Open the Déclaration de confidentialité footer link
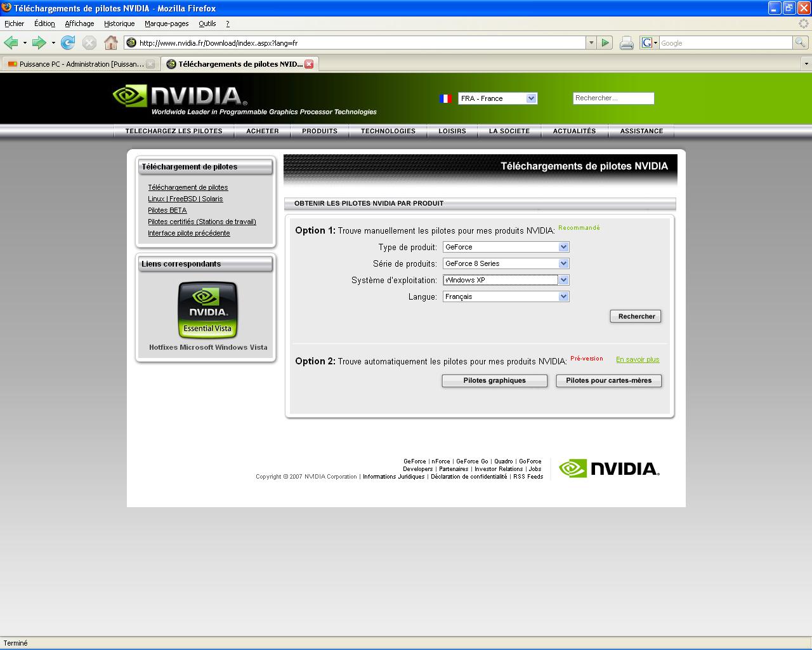Screen dimensions: 812x650 pyautogui.click(x=469, y=477)
